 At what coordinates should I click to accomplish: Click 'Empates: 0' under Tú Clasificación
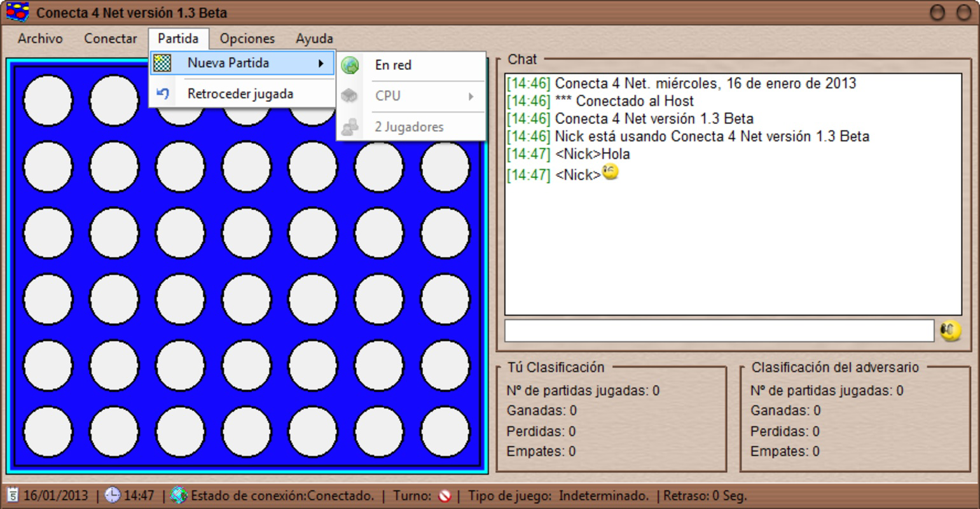(541, 451)
